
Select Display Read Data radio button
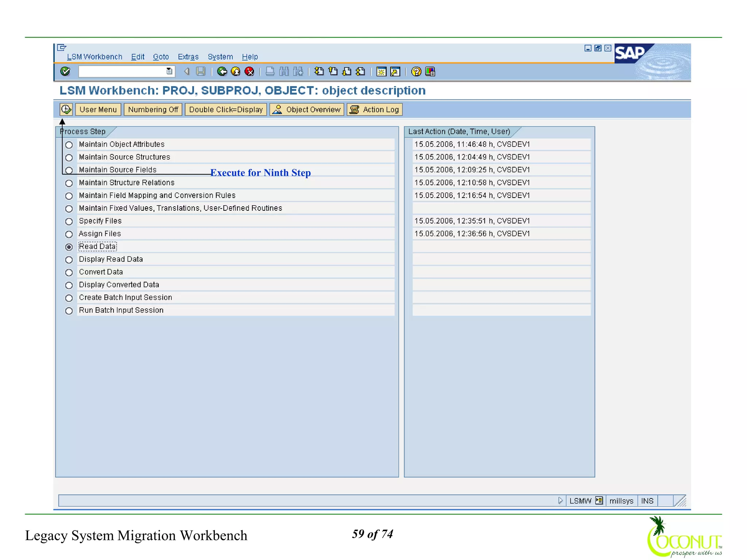[69, 260]
